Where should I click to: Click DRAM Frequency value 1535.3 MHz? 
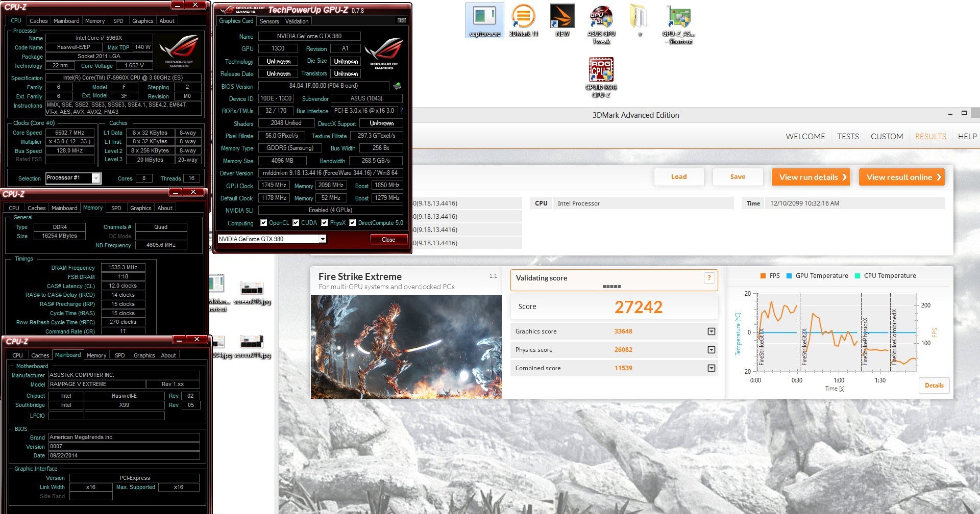click(123, 267)
